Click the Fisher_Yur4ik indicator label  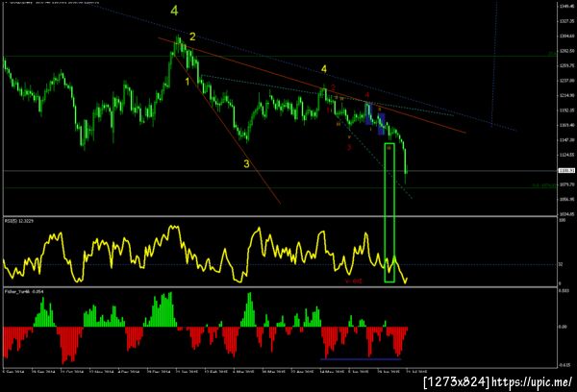coord(24,292)
